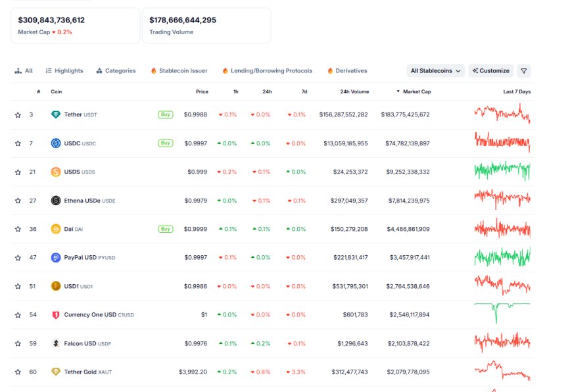Click Tether's market cap $183,775,425,672
572x392 pixels.
pyautogui.click(x=405, y=114)
